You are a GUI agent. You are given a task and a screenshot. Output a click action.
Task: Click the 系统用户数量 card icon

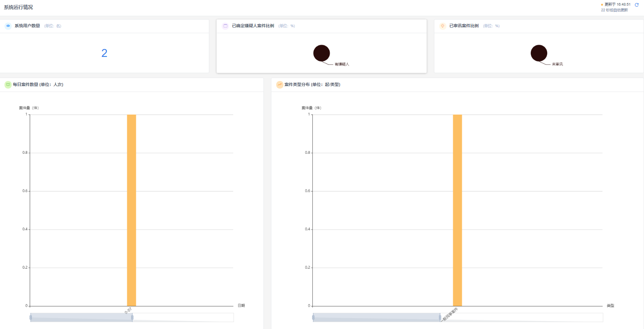pyautogui.click(x=8, y=26)
